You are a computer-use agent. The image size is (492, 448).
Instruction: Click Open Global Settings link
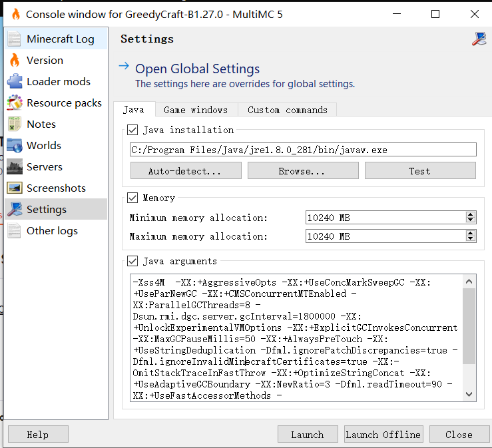coord(197,69)
